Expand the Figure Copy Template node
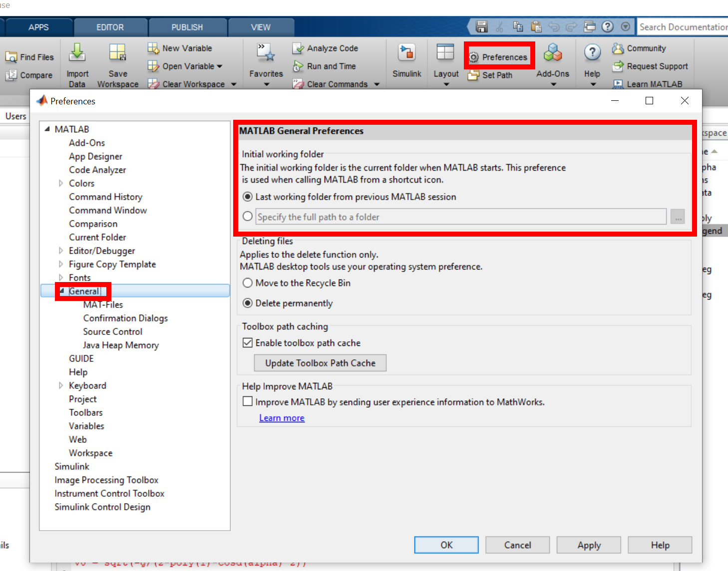The image size is (728, 571). 61,264
